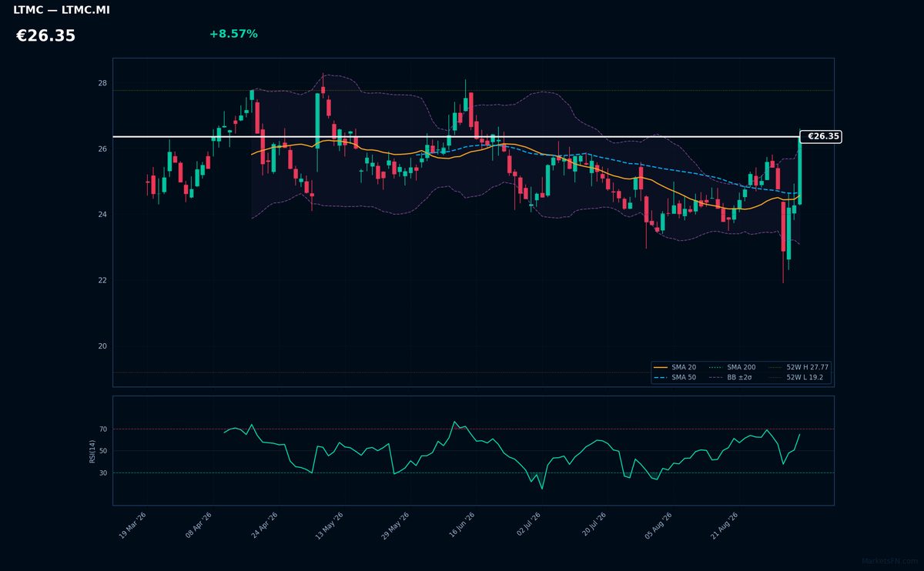This screenshot has width=924, height=571.
Task: Click the 24 price axis label
Action: pos(102,215)
